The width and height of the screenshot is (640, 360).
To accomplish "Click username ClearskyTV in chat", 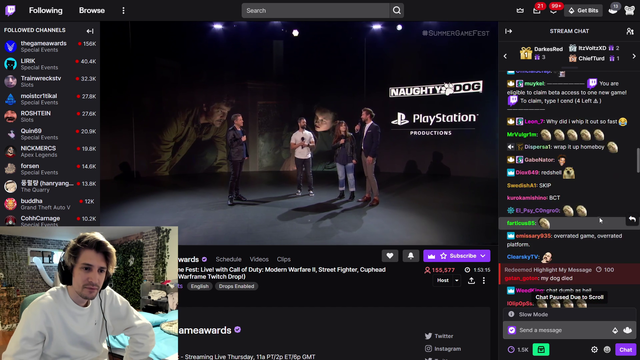I will [523, 257].
